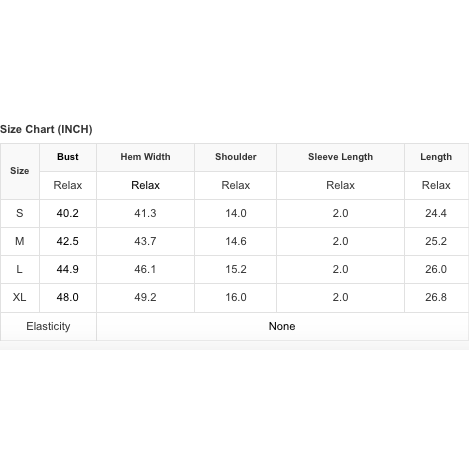Image resolution: width=469 pixels, height=469 pixels.
Task: Click the Size header cell
Action: click(20, 171)
